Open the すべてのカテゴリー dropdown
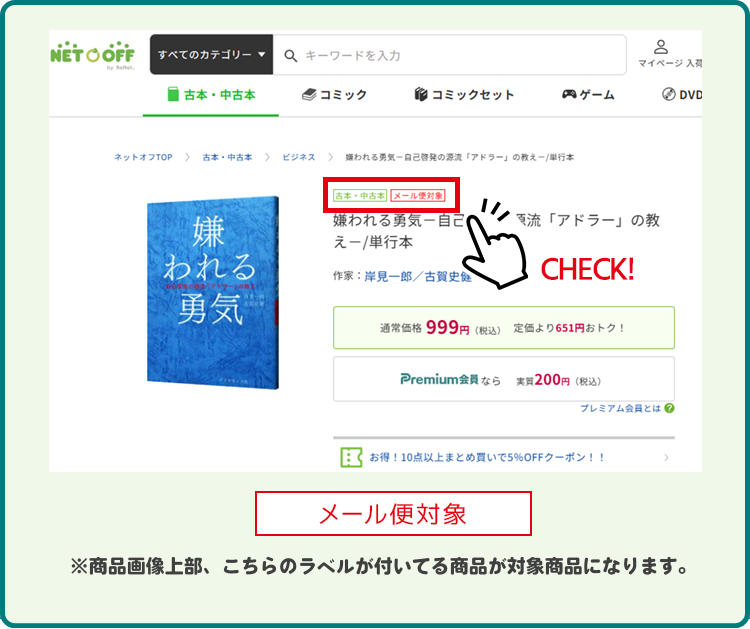The height and width of the screenshot is (629, 750). [211, 55]
